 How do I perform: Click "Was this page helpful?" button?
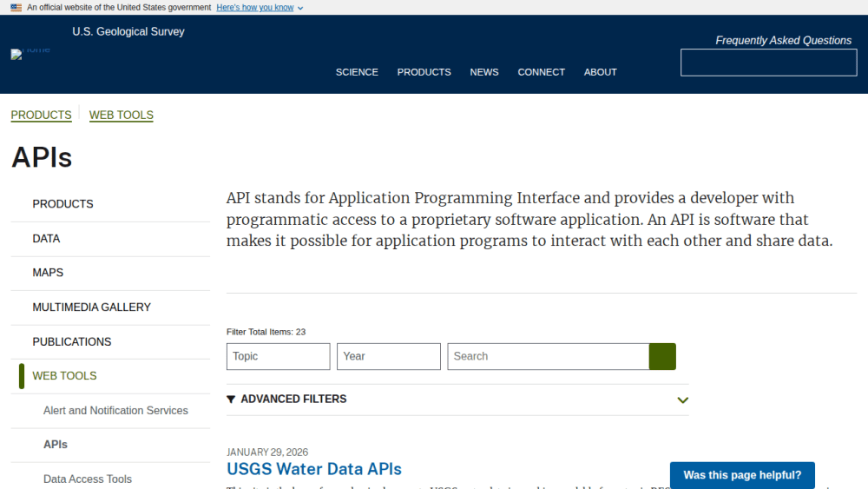point(742,475)
